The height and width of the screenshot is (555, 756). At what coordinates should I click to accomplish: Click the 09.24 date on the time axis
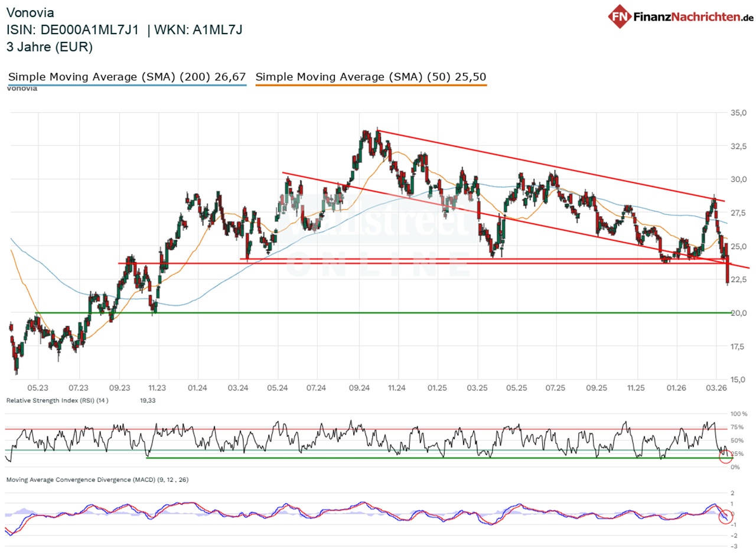[x=359, y=388]
